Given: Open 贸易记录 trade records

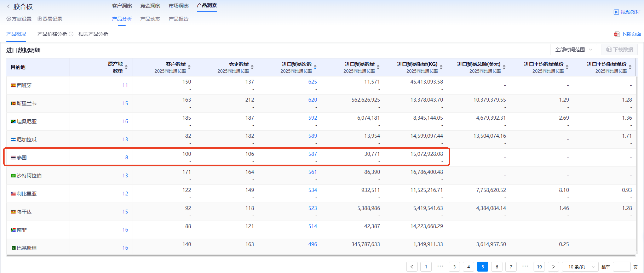Looking at the screenshot, I should pyautogui.click(x=50, y=19).
